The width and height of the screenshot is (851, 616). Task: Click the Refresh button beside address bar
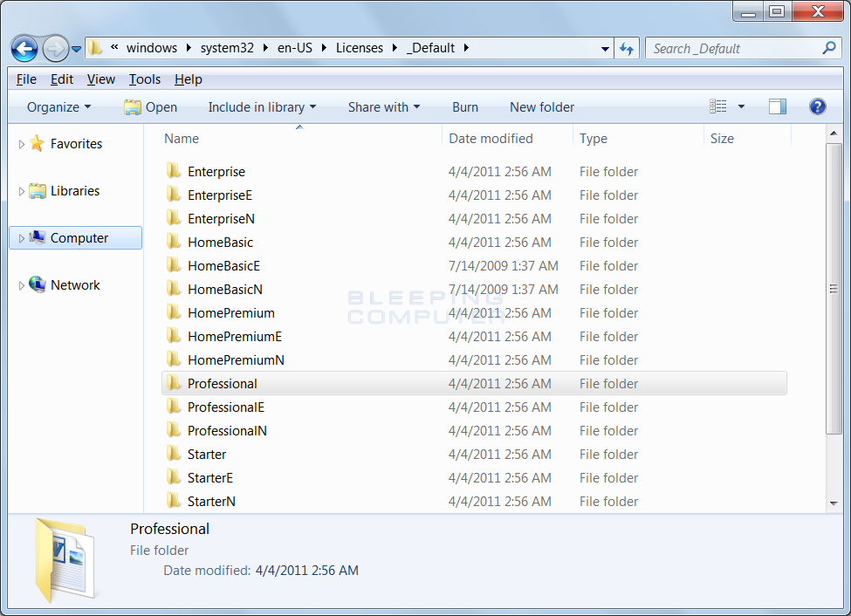click(x=627, y=49)
